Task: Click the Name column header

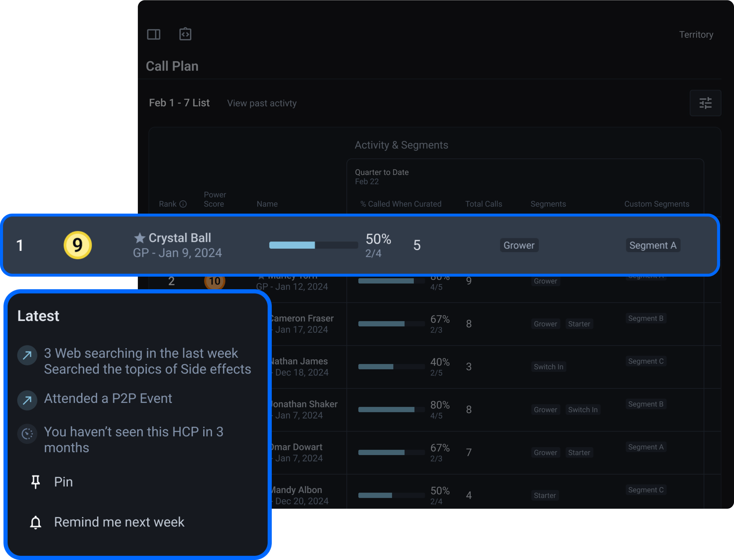Action: [x=267, y=204]
